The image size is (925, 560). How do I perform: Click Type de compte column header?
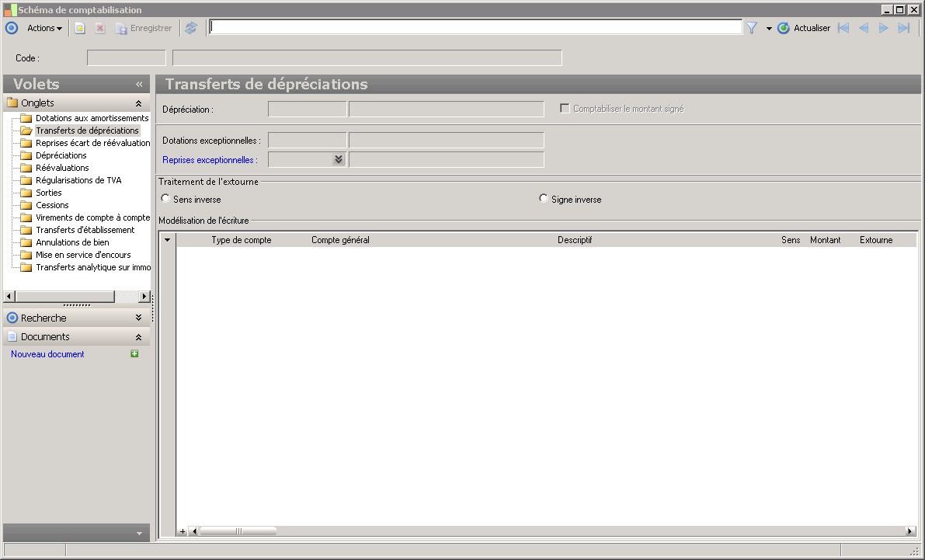tap(242, 240)
